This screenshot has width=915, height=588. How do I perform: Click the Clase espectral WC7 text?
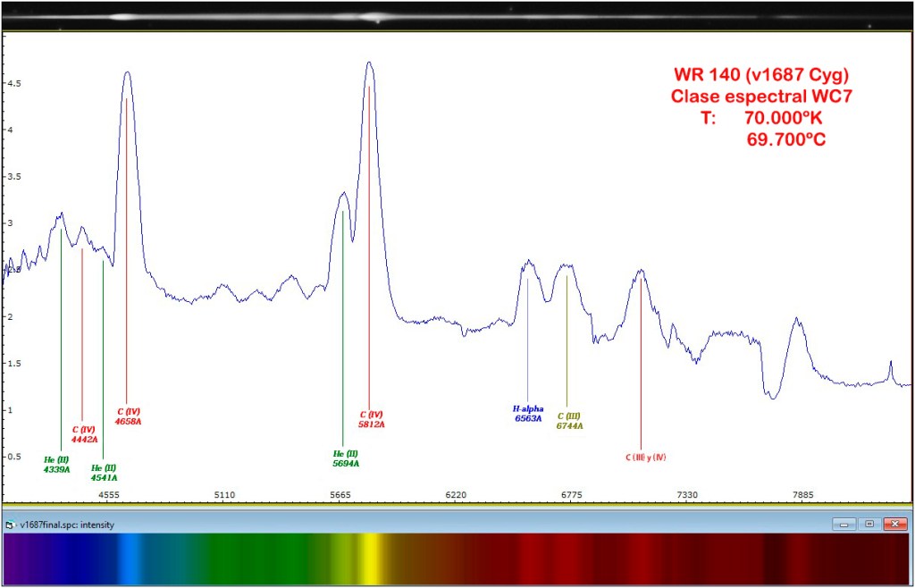(760, 97)
